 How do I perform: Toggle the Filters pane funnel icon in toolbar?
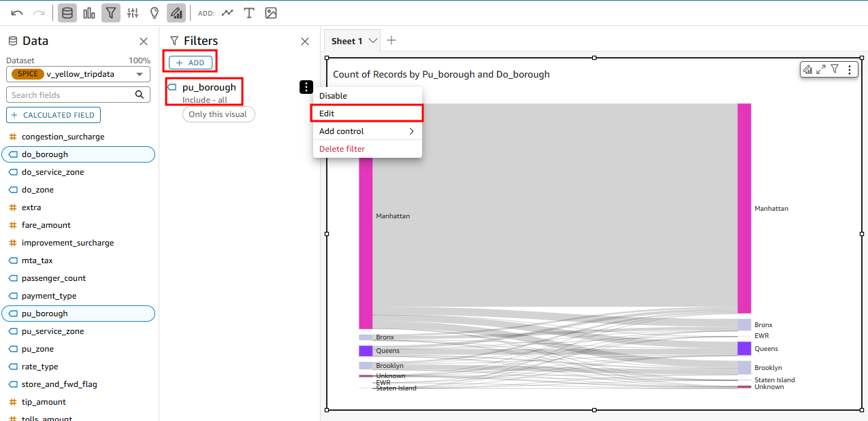[111, 13]
